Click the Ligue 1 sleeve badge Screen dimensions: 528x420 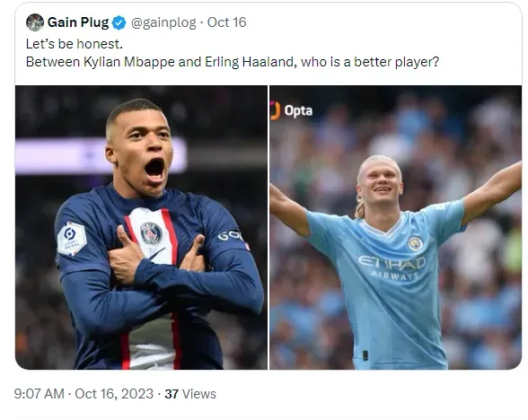coord(72,239)
